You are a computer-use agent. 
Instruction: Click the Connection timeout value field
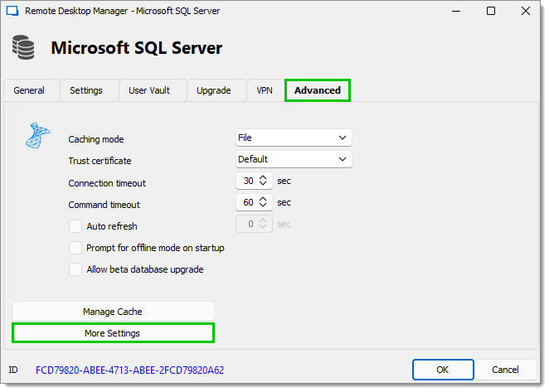click(248, 181)
